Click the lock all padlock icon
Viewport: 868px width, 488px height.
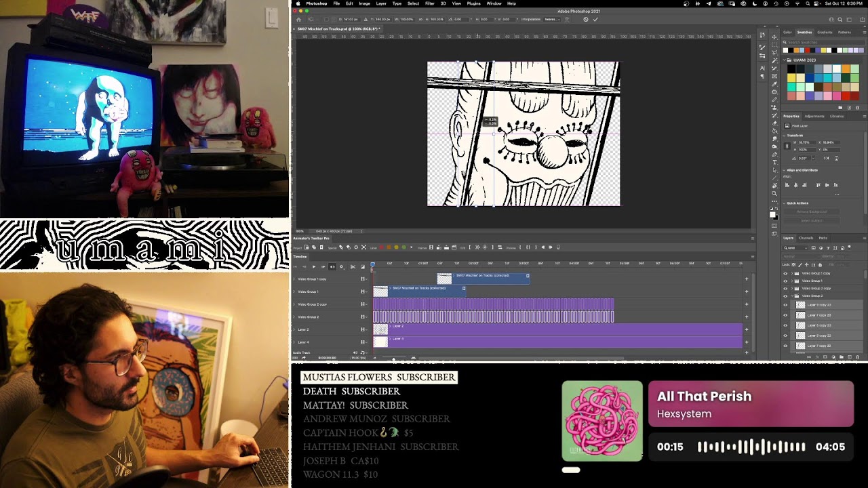tap(820, 265)
